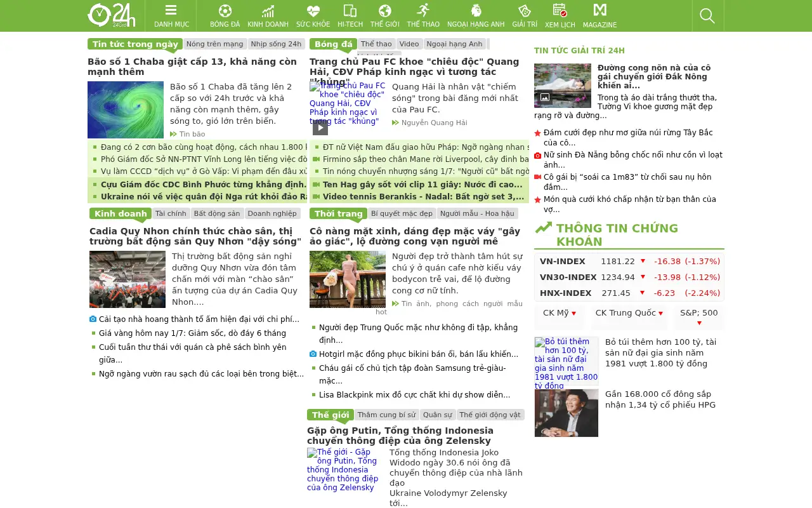This screenshot has width=812, height=508.
Task: Open the Bóng Đá soccer ball icon
Action: tap(225, 11)
